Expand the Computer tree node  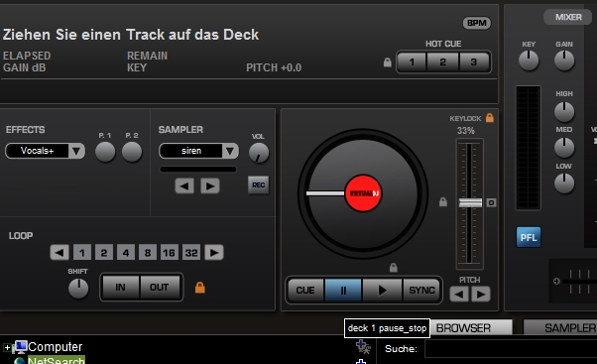pos(7,347)
